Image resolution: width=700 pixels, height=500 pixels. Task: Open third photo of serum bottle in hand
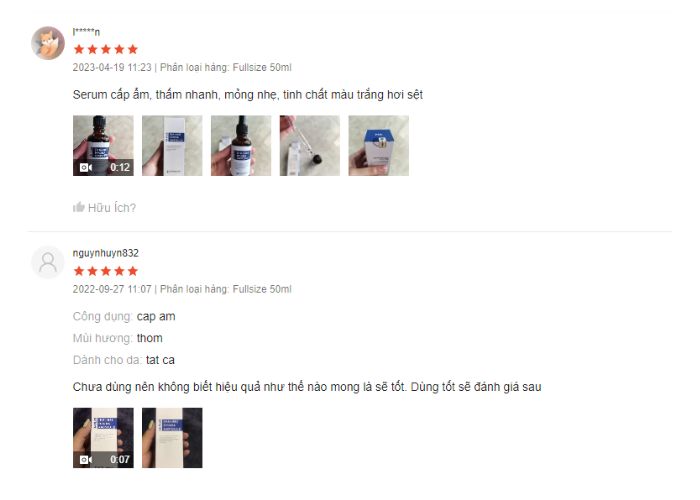tap(241, 146)
